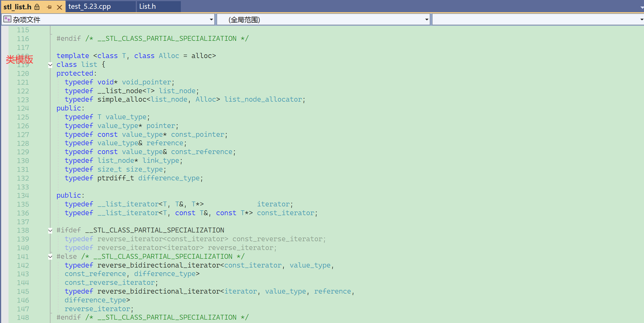Click the C++ project icon beside 杂项文件
This screenshot has width=644, height=323.
click(7, 19)
